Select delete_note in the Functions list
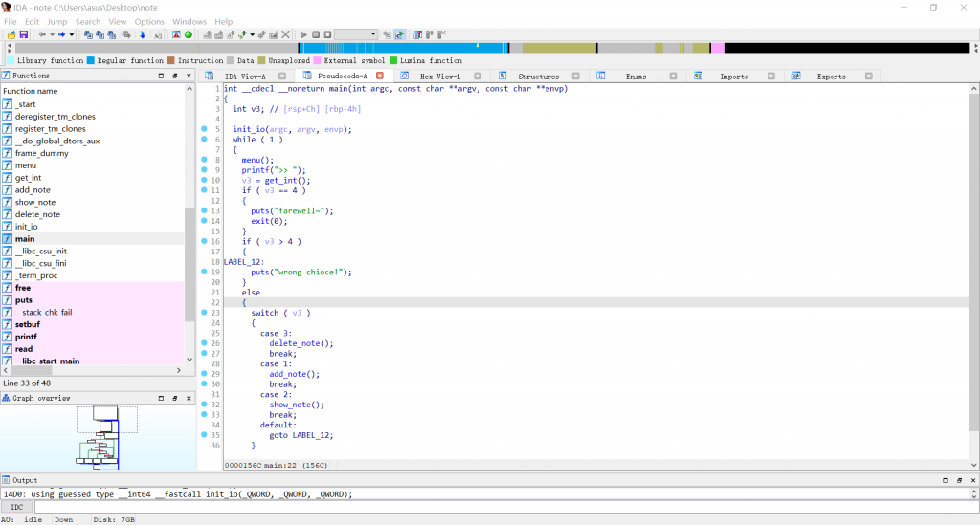This screenshot has width=980, height=525. click(x=37, y=214)
